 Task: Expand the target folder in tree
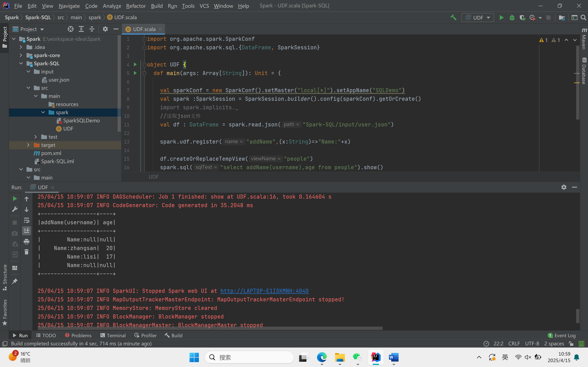click(28, 145)
